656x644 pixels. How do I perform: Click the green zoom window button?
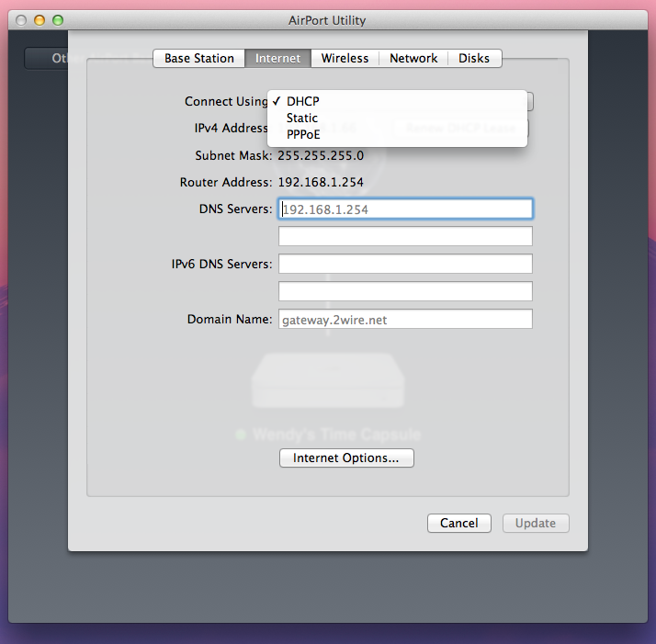tap(58, 20)
